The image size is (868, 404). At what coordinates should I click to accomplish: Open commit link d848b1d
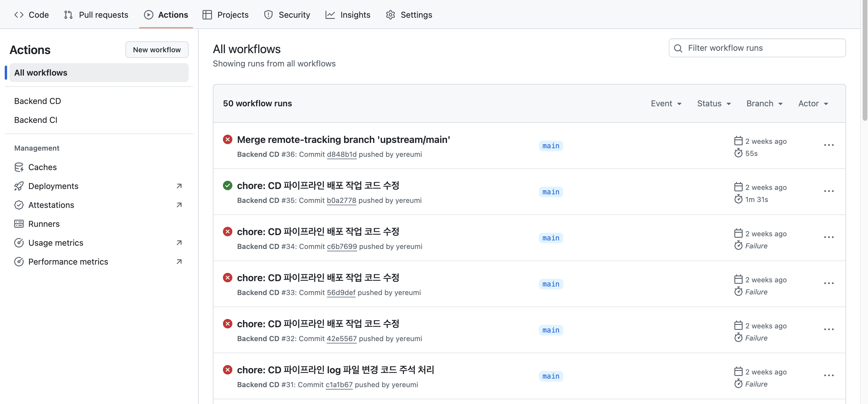pos(341,154)
